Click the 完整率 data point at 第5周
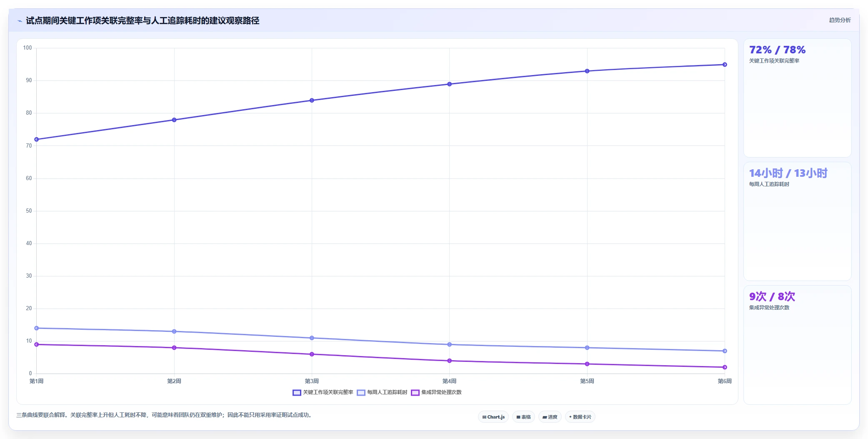 (x=587, y=71)
